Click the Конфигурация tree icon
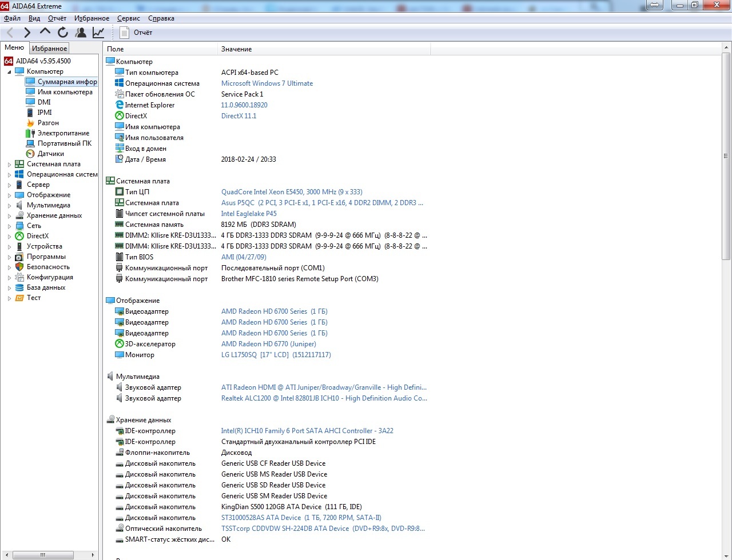Image resolution: width=732 pixels, height=560 pixels. [19, 277]
